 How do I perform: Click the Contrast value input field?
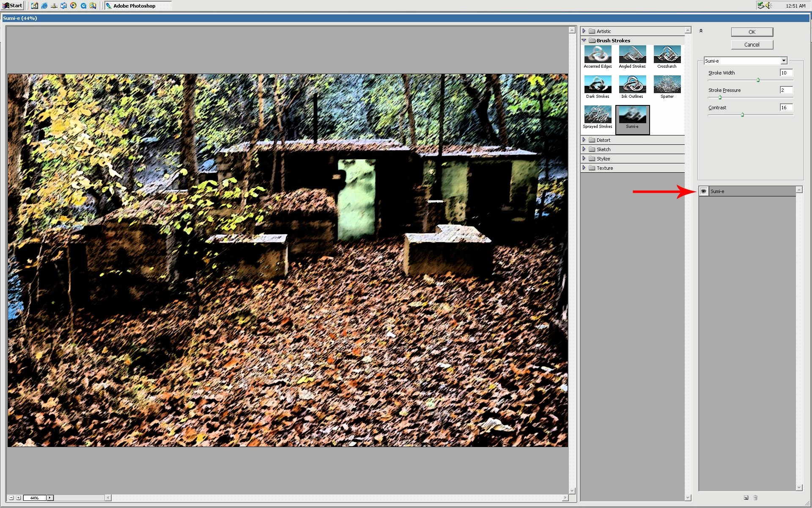pyautogui.click(x=786, y=108)
